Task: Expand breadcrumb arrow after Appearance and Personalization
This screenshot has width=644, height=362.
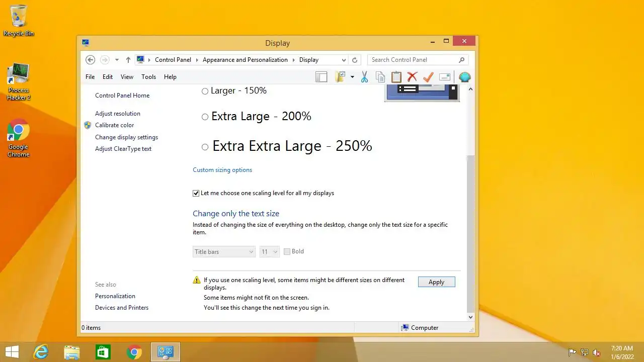Action: [294, 60]
